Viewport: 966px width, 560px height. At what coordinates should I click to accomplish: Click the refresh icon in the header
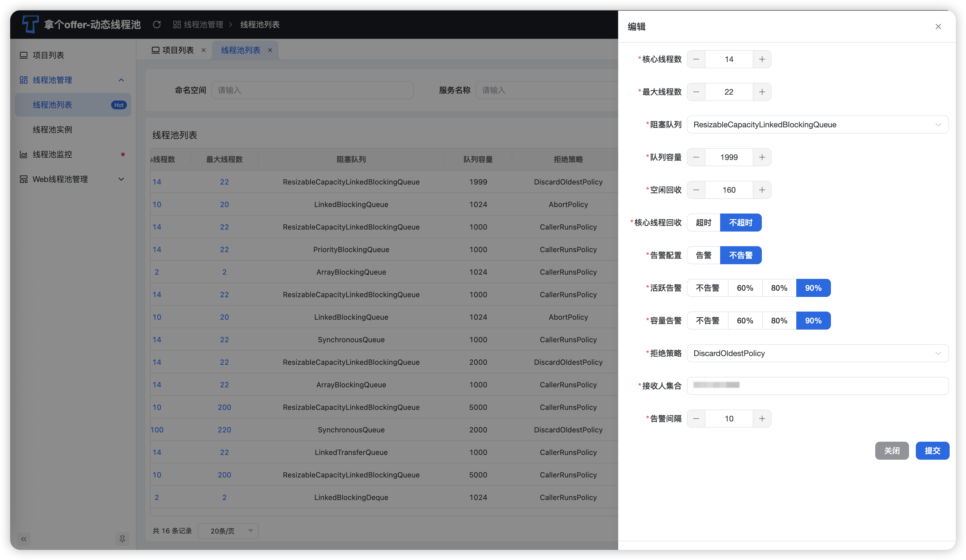[x=157, y=25]
